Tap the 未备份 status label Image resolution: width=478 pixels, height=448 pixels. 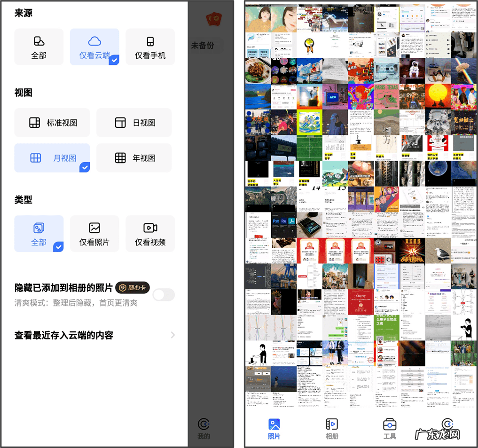204,45
